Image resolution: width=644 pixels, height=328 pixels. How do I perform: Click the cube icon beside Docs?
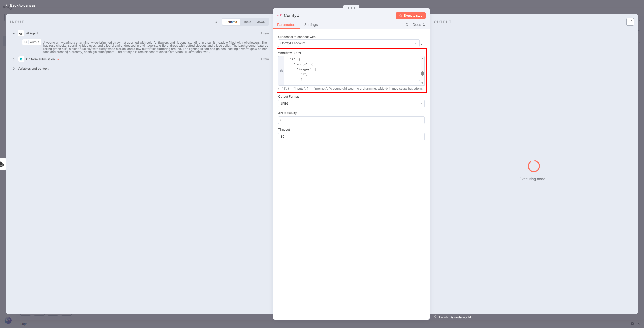pyautogui.click(x=407, y=25)
